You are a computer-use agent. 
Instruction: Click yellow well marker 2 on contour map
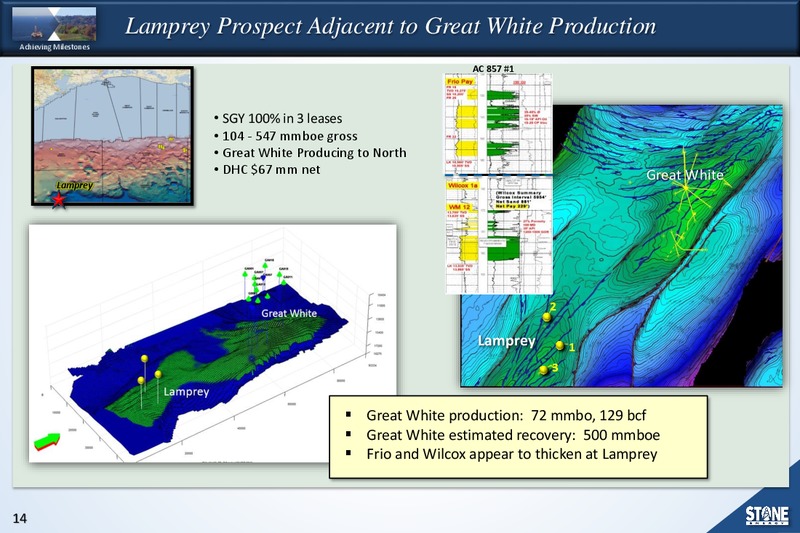click(547, 317)
